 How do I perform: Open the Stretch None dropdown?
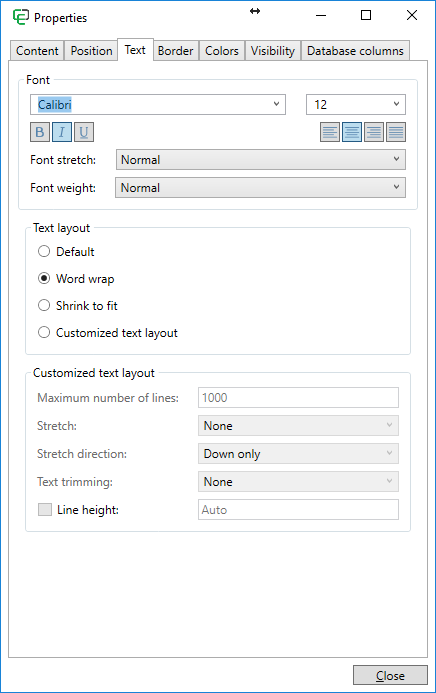(298, 426)
